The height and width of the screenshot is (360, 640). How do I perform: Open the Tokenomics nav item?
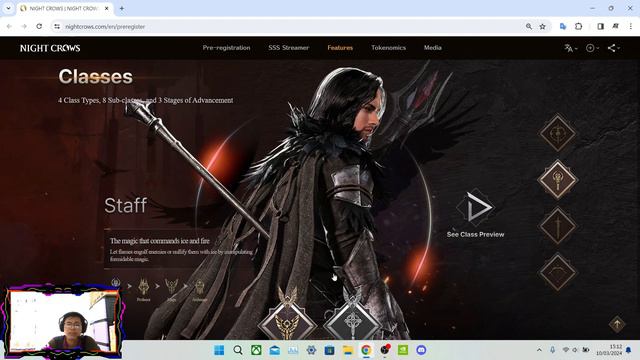click(389, 48)
